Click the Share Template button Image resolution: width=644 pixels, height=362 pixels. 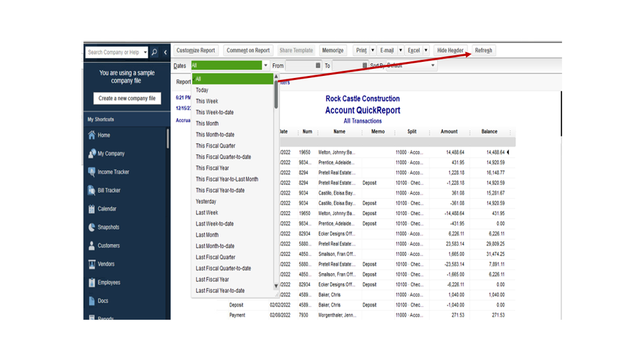click(x=296, y=50)
